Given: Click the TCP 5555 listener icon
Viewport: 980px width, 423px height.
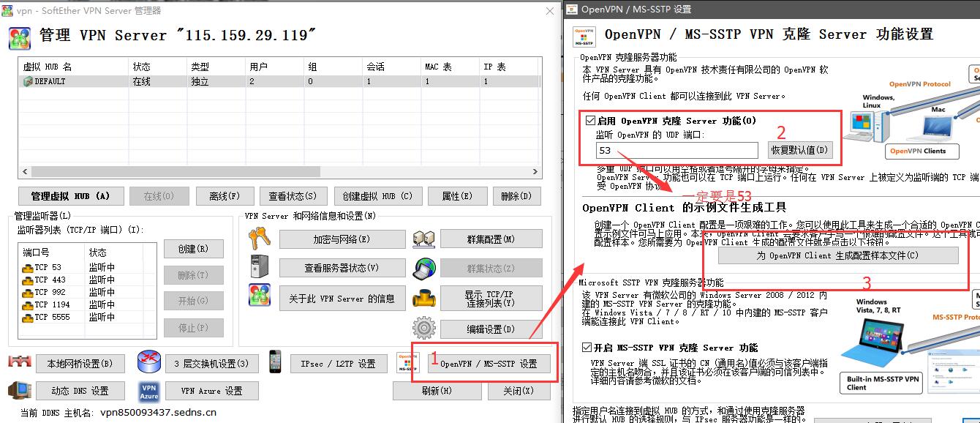Looking at the screenshot, I should tap(28, 317).
